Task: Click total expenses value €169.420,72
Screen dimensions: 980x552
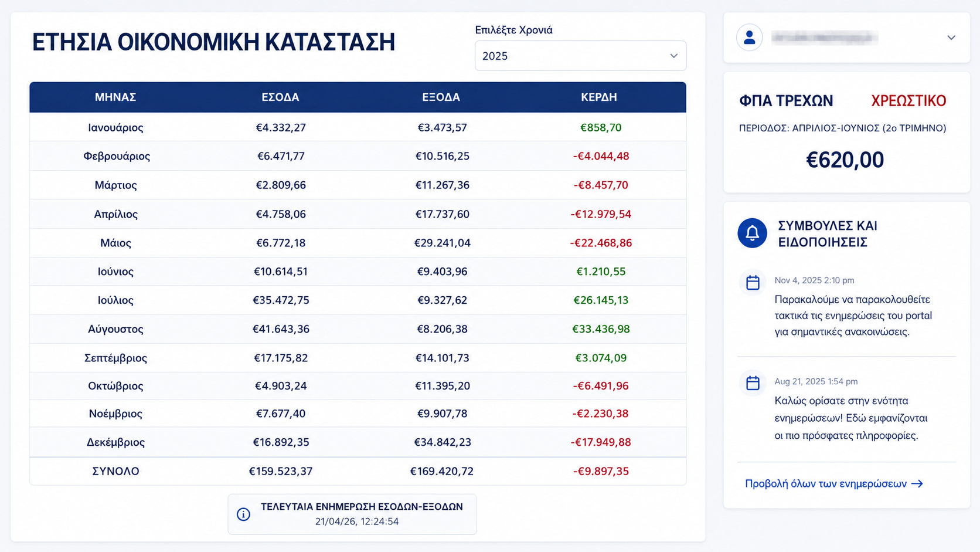Action: tap(442, 471)
